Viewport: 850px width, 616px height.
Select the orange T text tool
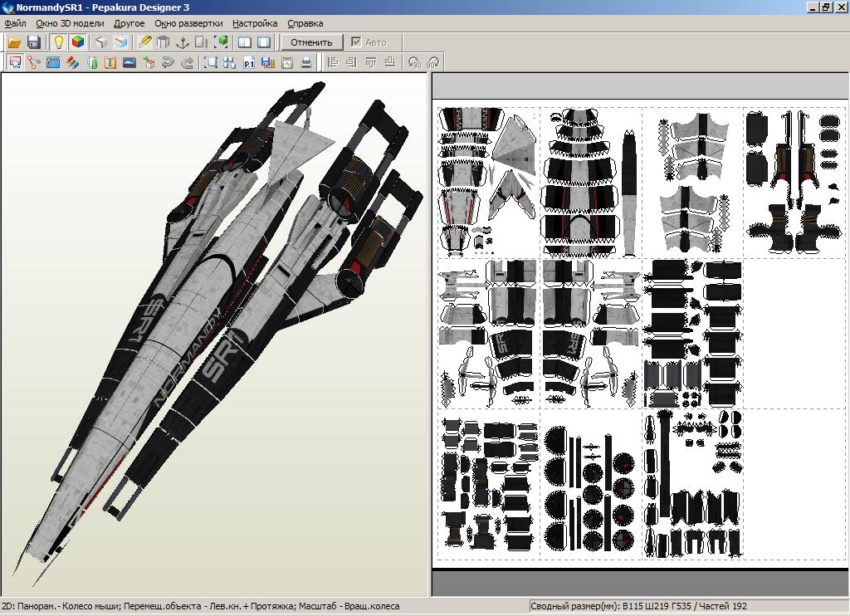(x=110, y=62)
